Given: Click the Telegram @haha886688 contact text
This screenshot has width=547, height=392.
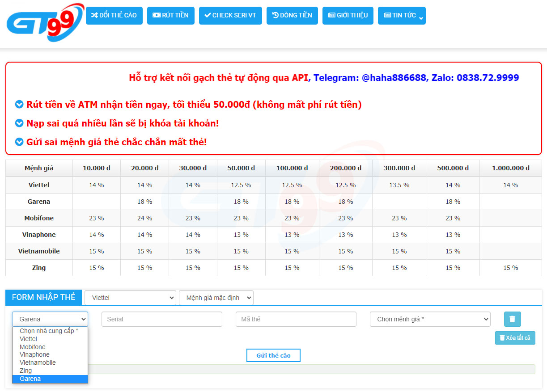Looking at the screenshot, I should (x=370, y=78).
